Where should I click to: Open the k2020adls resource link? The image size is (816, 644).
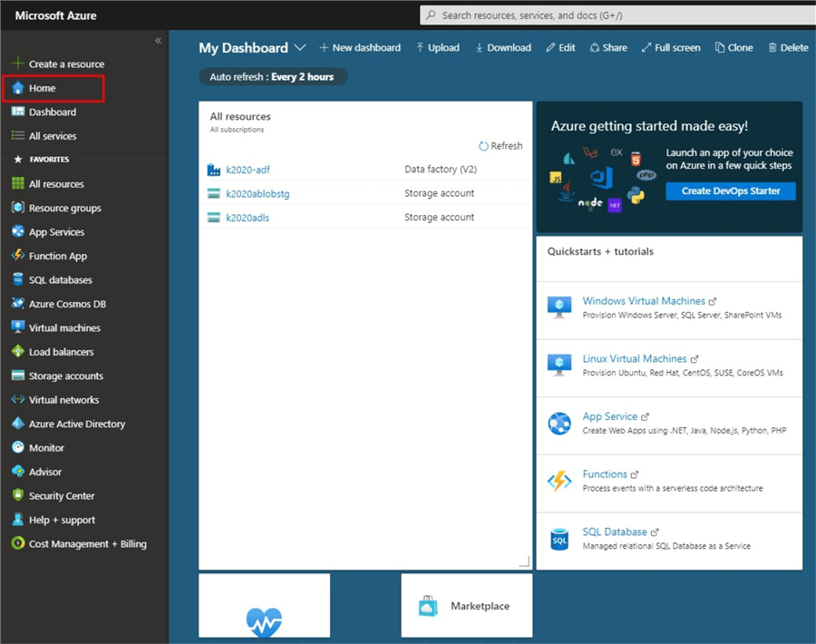(248, 217)
